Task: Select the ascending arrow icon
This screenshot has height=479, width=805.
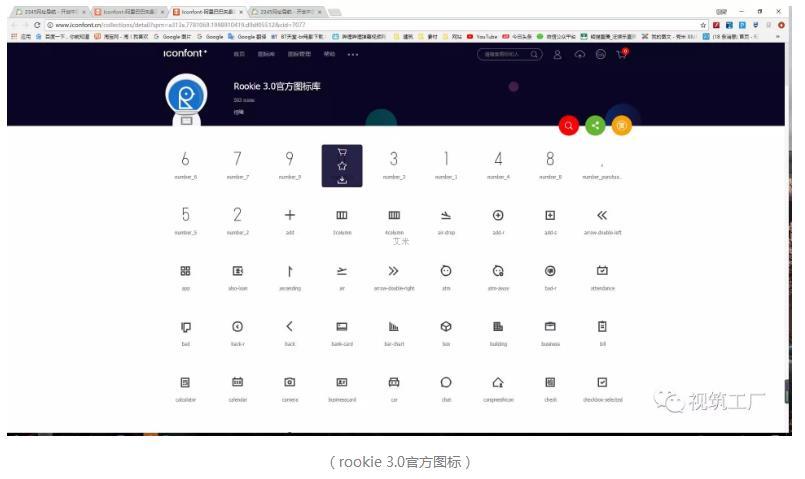Action: tap(290, 271)
